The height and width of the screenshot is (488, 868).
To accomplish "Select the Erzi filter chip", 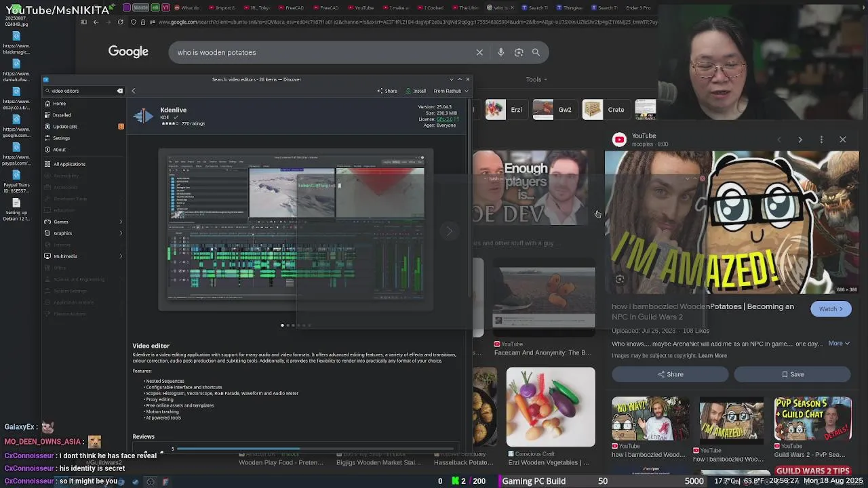I will tap(507, 110).
